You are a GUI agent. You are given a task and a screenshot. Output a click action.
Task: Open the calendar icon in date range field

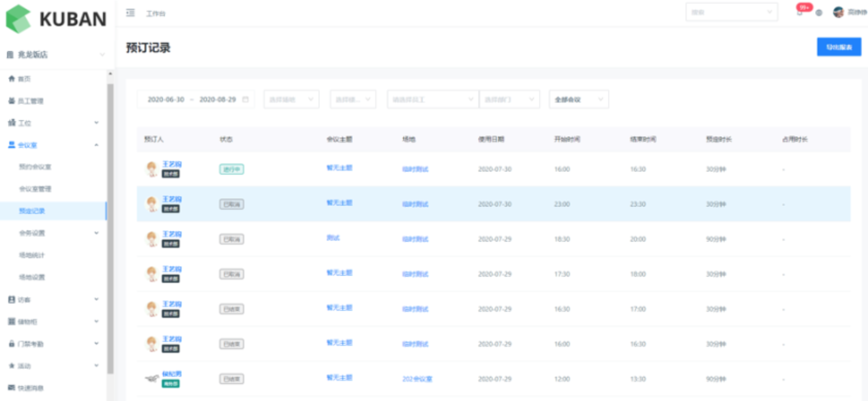point(245,99)
